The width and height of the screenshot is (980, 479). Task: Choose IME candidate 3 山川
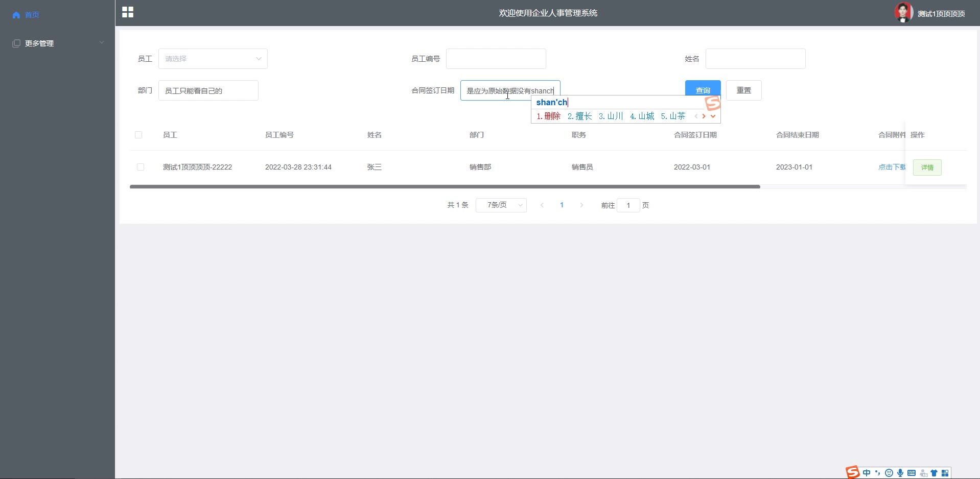(611, 116)
